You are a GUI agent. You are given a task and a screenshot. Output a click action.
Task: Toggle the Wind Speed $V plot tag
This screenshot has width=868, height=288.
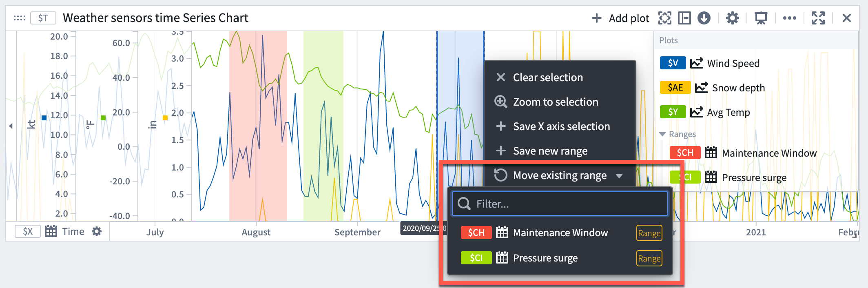pyautogui.click(x=673, y=63)
